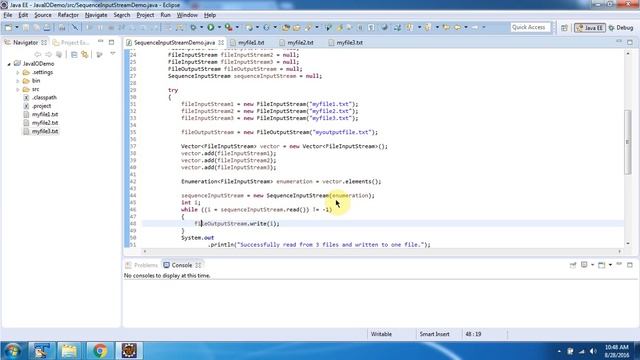Screen dimensions: 640x360
Task: Click the Writable status bar entry
Action: (381, 334)
